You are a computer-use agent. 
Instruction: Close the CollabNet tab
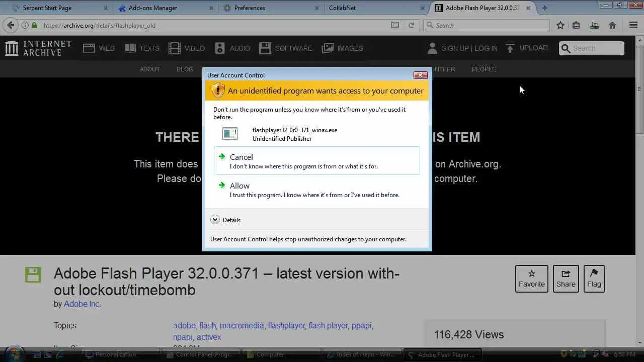(x=422, y=8)
